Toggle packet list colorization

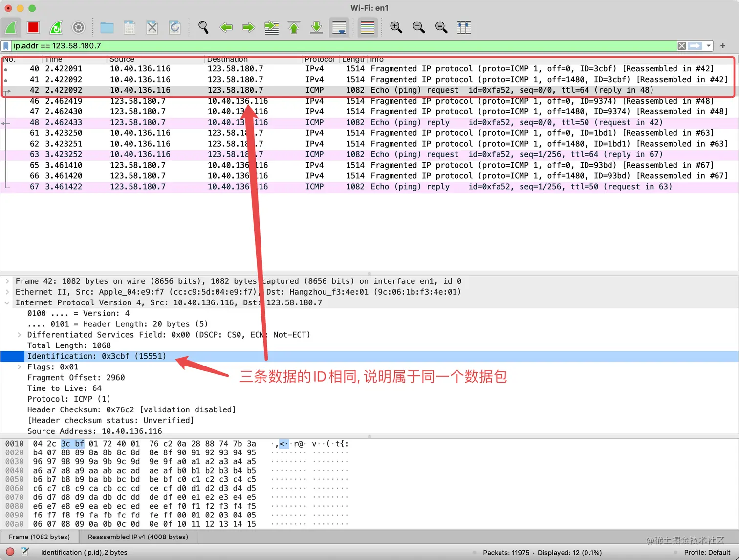[368, 27]
